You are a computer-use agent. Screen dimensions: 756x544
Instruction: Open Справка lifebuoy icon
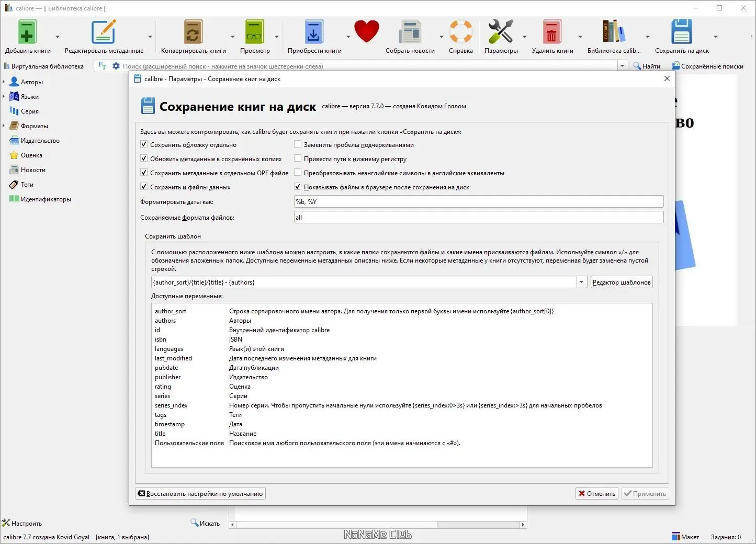(461, 32)
